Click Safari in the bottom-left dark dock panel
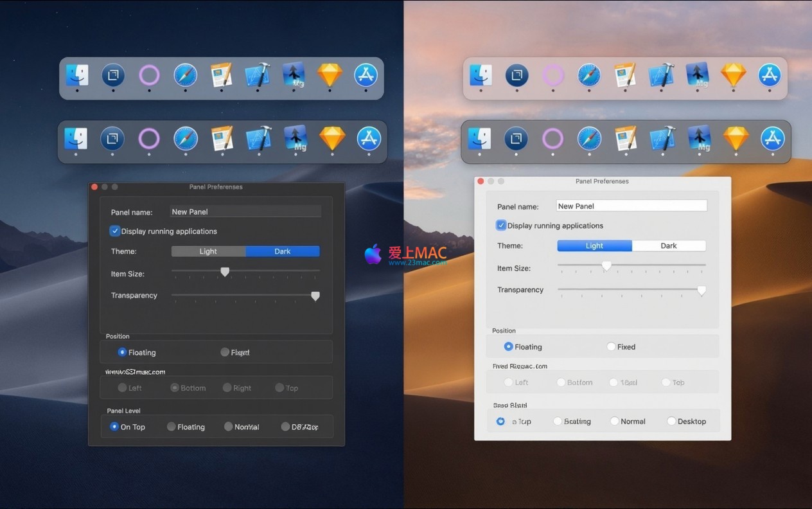This screenshot has width=812, height=509. [186, 139]
